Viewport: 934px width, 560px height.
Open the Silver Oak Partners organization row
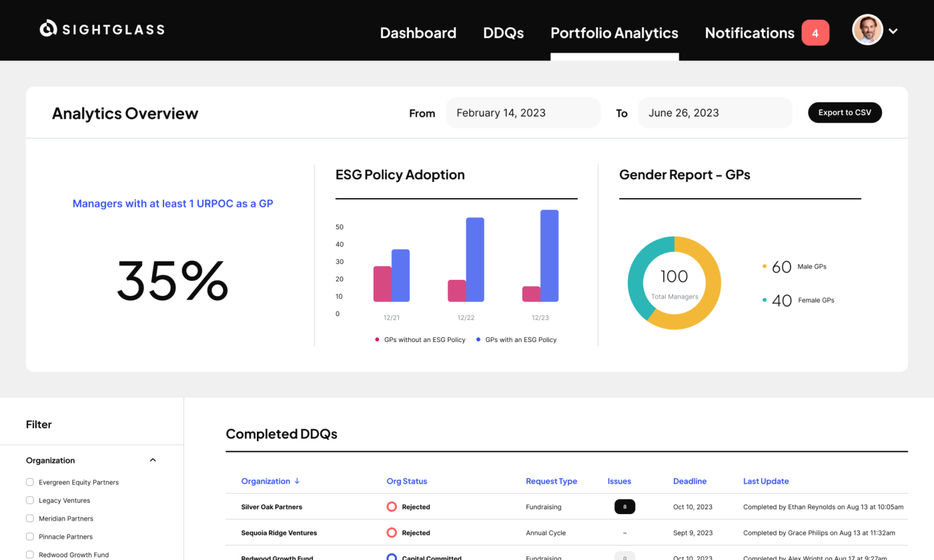[x=272, y=507]
